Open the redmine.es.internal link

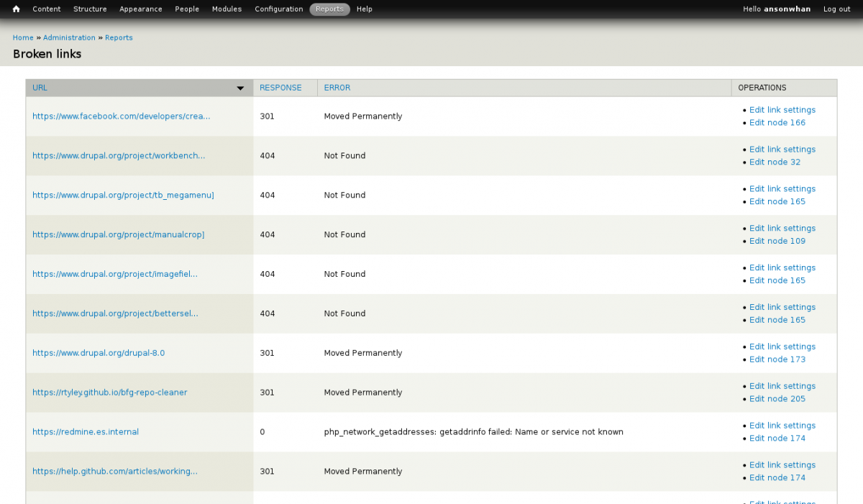click(x=86, y=433)
